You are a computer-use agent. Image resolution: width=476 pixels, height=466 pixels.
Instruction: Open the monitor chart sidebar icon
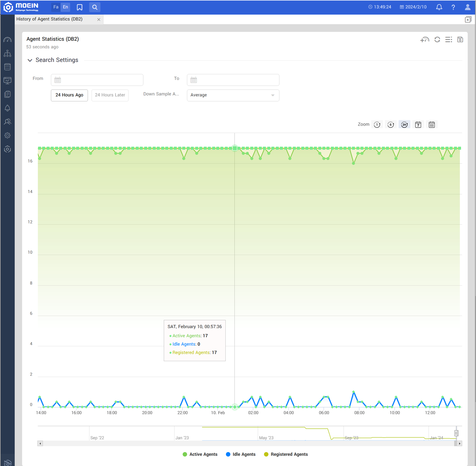8,81
